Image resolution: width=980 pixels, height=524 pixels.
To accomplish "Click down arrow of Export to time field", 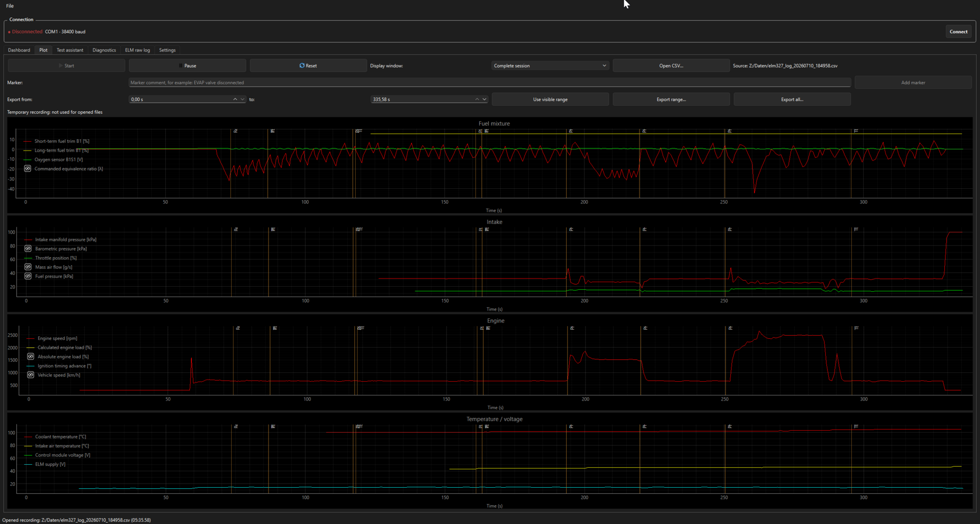I will [484, 99].
